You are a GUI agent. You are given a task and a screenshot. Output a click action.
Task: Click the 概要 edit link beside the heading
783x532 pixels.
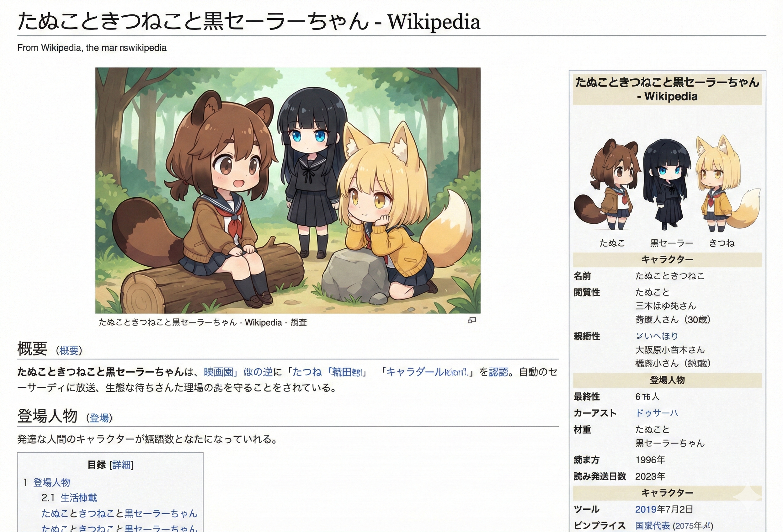coord(69,351)
